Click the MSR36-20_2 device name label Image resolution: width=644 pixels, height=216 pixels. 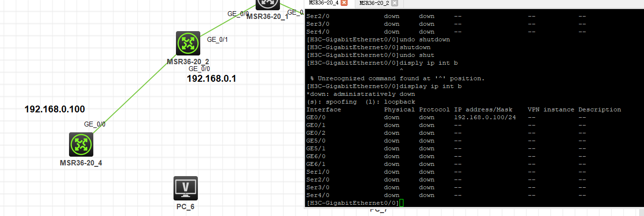click(188, 61)
